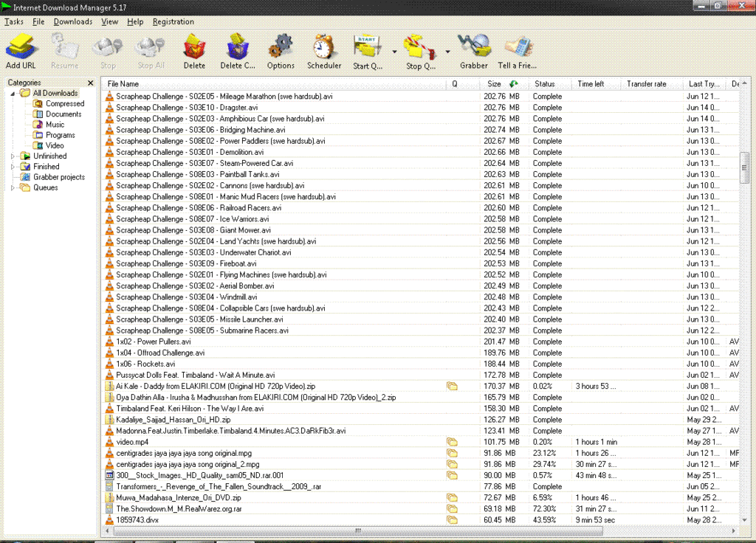The height and width of the screenshot is (543, 756).
Task: Close the Categories panel
Action: (x=90, y=83)
